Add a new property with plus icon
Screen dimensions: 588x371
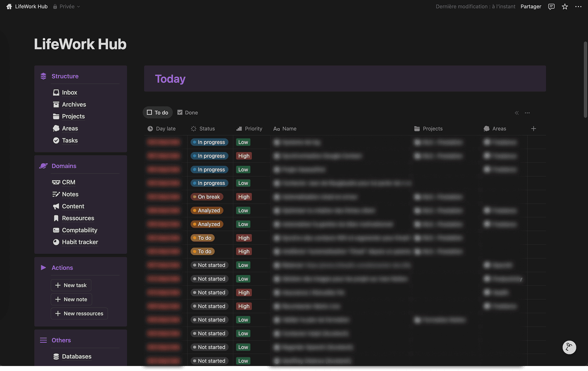coord(534,129)
